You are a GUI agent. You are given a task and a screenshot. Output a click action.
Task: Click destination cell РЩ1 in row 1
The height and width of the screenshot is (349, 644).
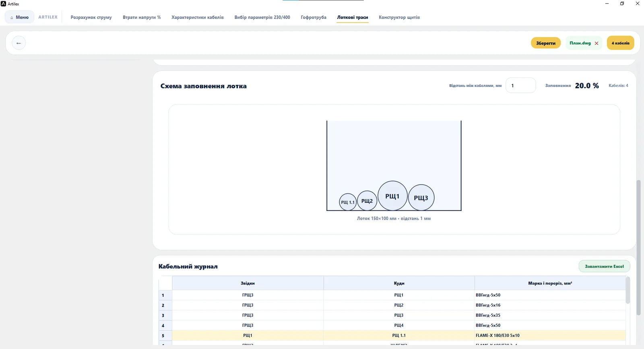tap(399, 295)
